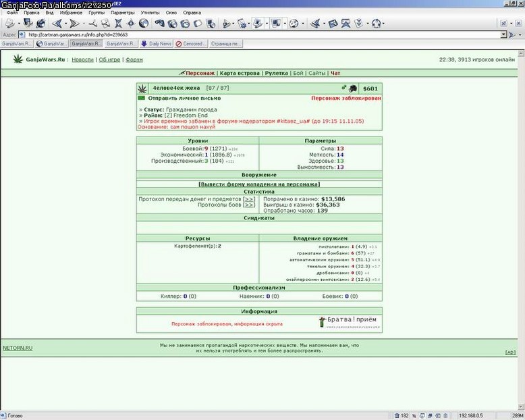Click the gender symbol icon in character header
The image size is (525, 420).
(x=343, y=88)
